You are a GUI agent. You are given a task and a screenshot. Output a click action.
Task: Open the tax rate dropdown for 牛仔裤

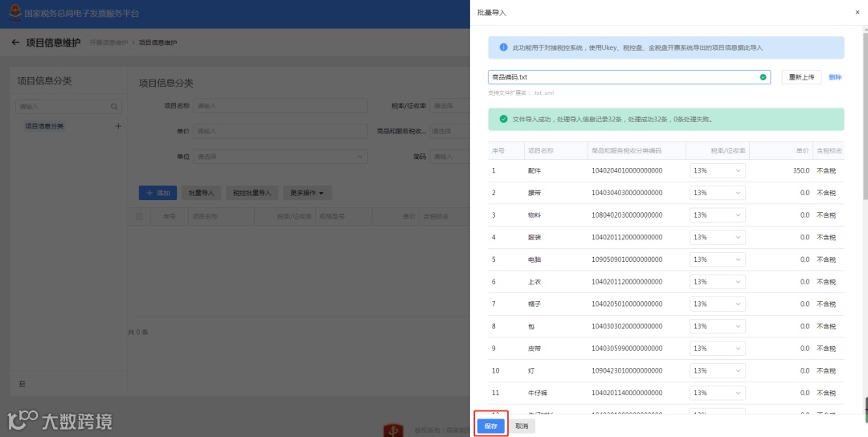[x=718, y=393]
